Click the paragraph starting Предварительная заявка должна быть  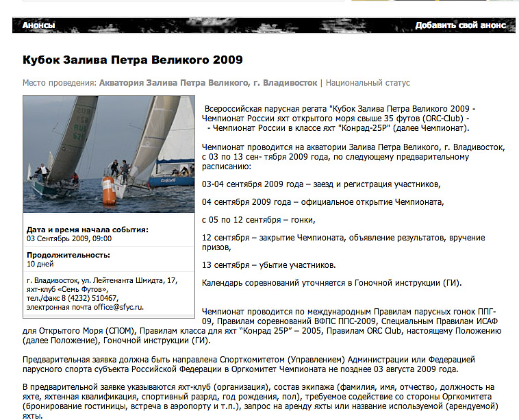[x=249, y=365]
